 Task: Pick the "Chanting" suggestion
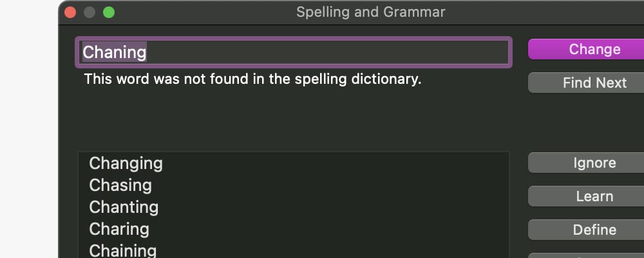(x=124, y=208)
